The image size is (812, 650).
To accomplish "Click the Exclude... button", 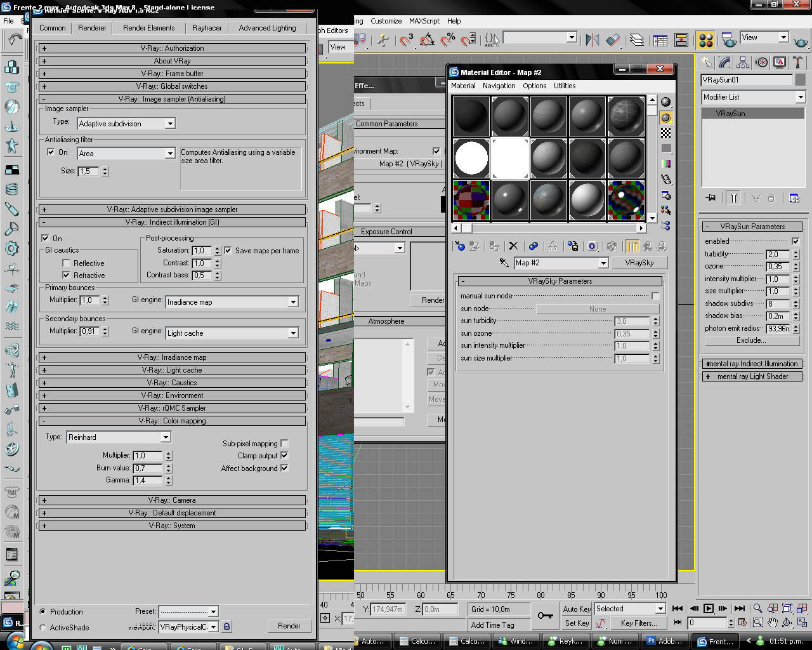I will click(751, 340).
